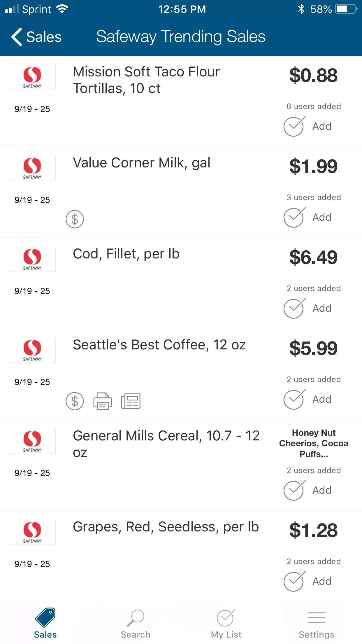
Task: Tap the Sales tag icon in bottom bar
Action: [45, 617]
